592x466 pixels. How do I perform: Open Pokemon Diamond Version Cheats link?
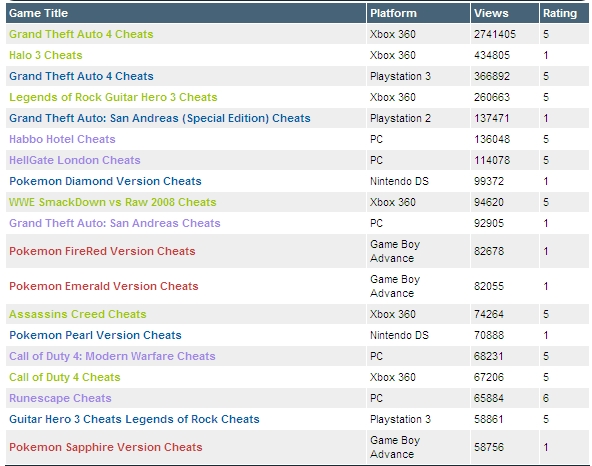point(105,181)
